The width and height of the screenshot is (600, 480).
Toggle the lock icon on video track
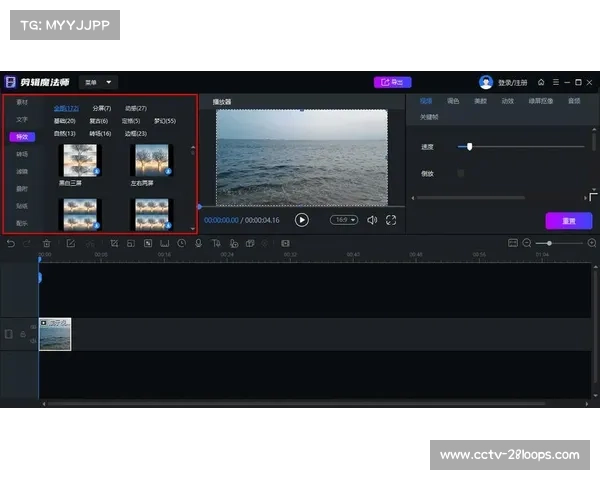pos(21,334)
